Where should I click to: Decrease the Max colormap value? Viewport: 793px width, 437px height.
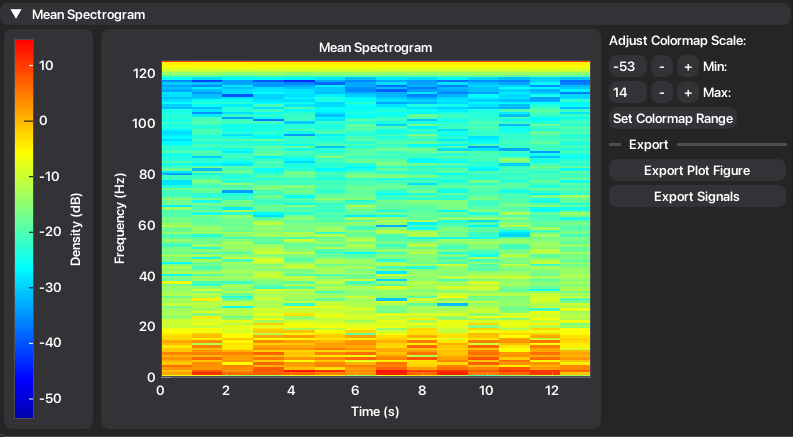pos(662,93)
